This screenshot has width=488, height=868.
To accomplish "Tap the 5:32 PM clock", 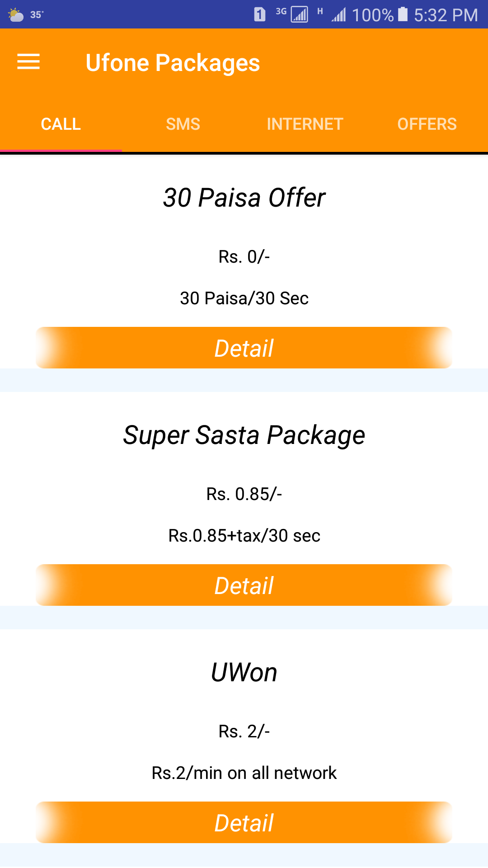I will coord(446,15).
